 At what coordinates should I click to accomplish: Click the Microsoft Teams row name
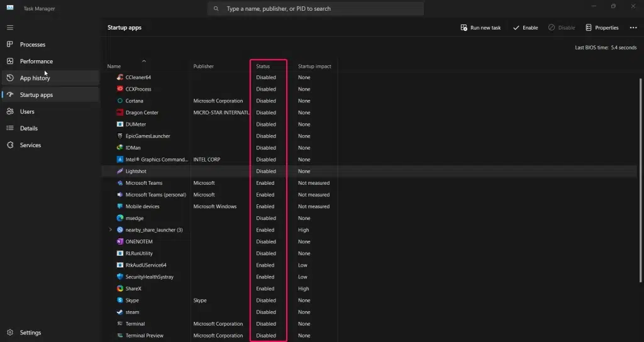tap(144, 183)
